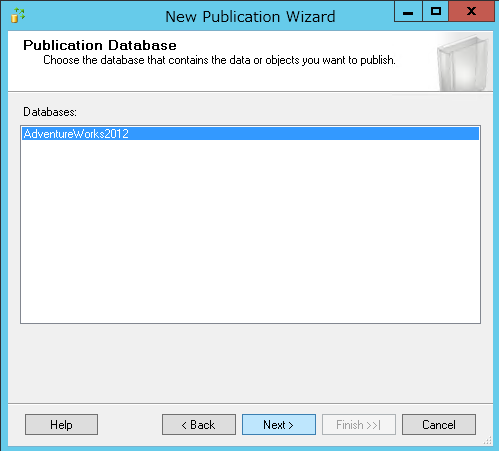Maximize the wizard window

[x=435, y=11]
